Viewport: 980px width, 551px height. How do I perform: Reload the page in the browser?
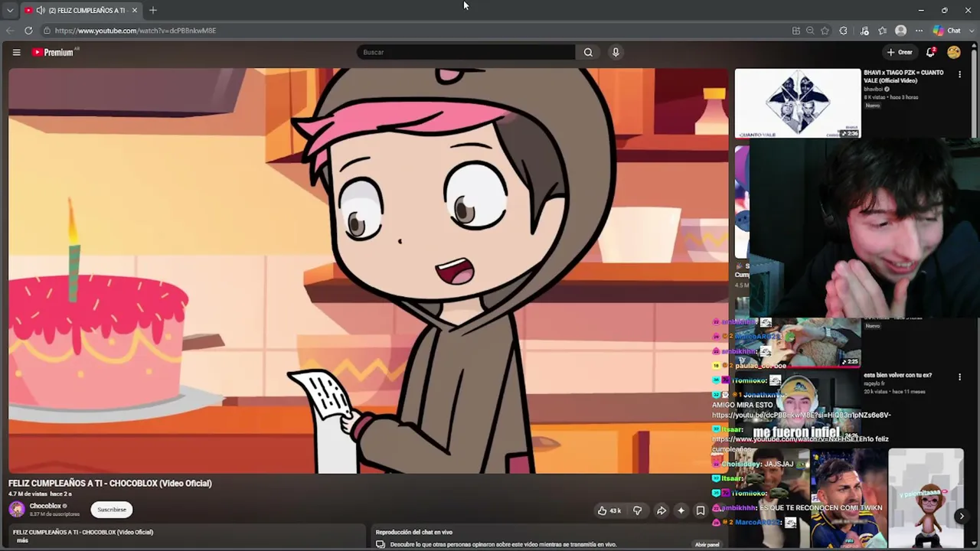click(28, 31)
